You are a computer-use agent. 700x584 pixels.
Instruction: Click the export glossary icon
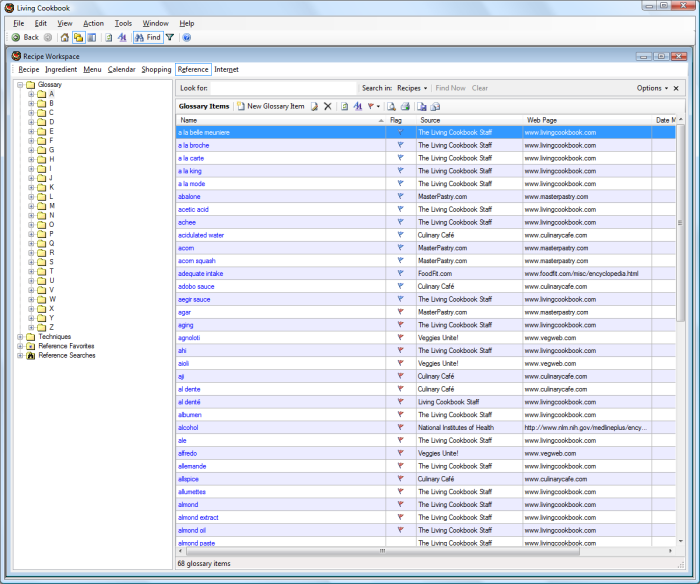point(435,106)
